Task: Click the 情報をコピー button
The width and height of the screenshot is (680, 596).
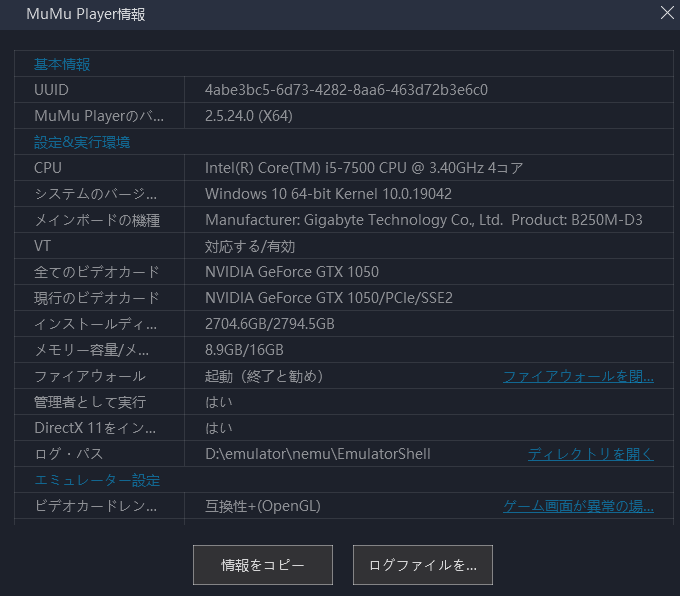Action: (x=263, y=565)
